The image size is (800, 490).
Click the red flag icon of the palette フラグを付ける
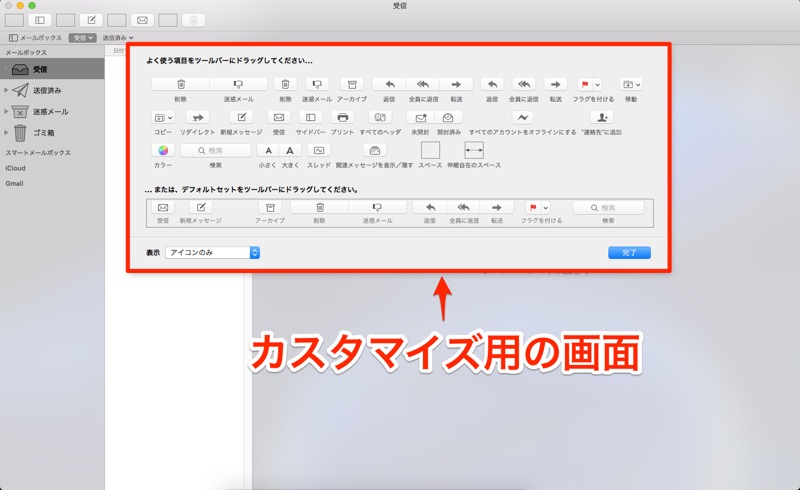[585, 84]
